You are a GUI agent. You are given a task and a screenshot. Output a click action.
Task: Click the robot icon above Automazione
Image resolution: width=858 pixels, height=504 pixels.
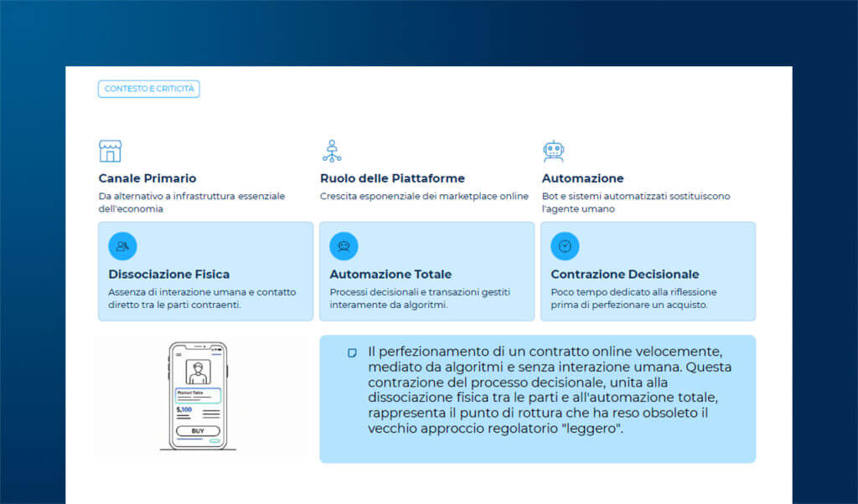(553, 150)
